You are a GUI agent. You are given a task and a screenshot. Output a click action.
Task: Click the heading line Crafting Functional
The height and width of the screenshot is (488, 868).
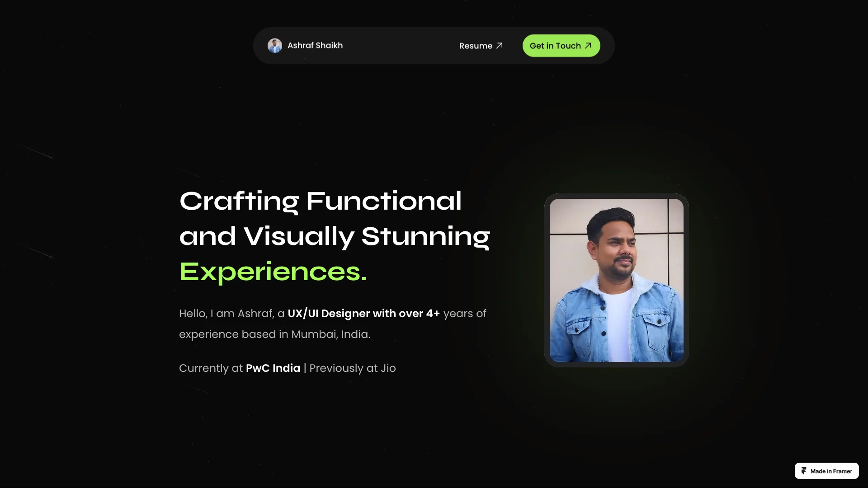pos(321,201)
